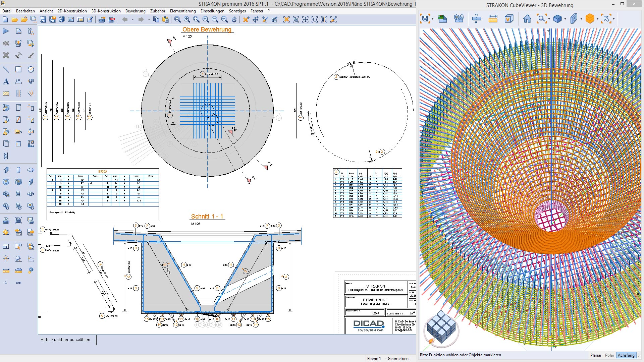Select the Rectangle drawing tool

18,69
